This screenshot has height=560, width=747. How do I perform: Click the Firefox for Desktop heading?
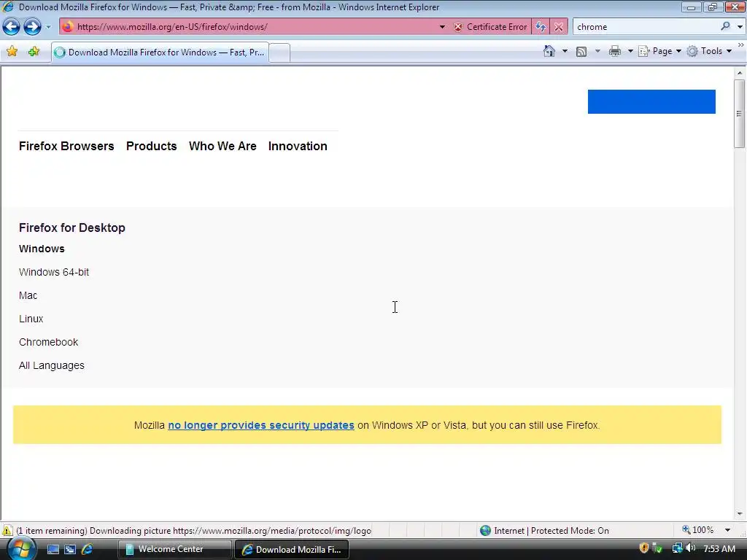tap(72, 227)
